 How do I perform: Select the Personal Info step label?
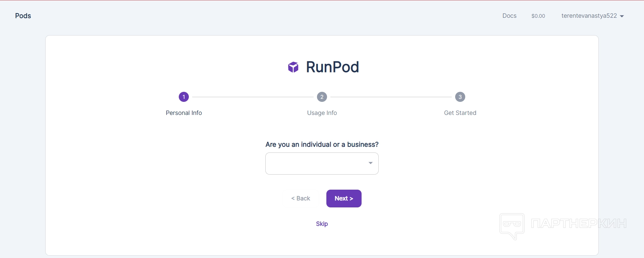[x=184, y=113]
